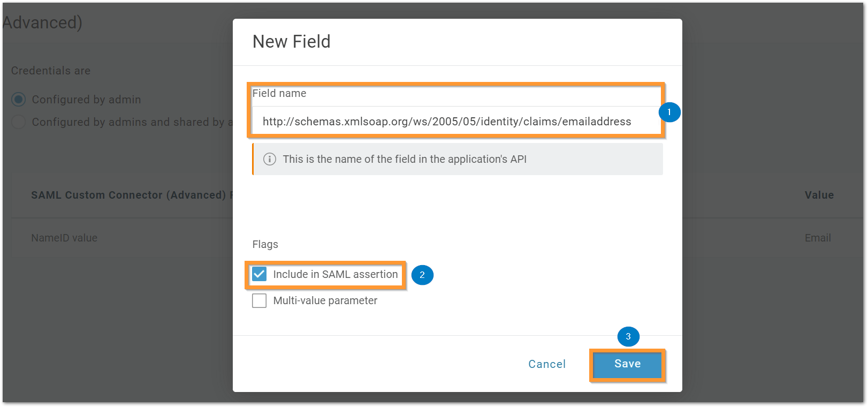This screenshot has height=407, width=868.
Task: Save the new field
Action: (x=627, y=364)
